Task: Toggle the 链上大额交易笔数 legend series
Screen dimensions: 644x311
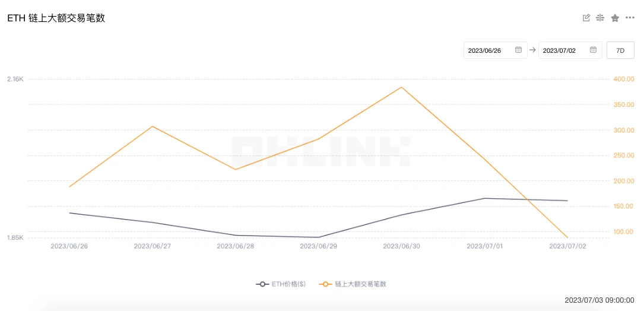Action: 360,284
